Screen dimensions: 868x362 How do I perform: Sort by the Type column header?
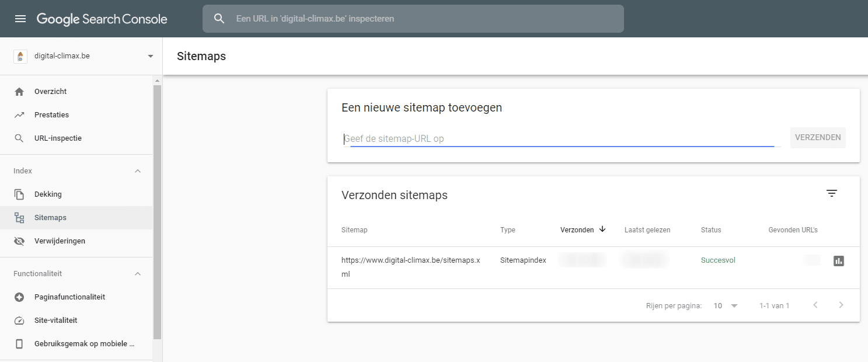pyautogui.click(x=508, y=230)
